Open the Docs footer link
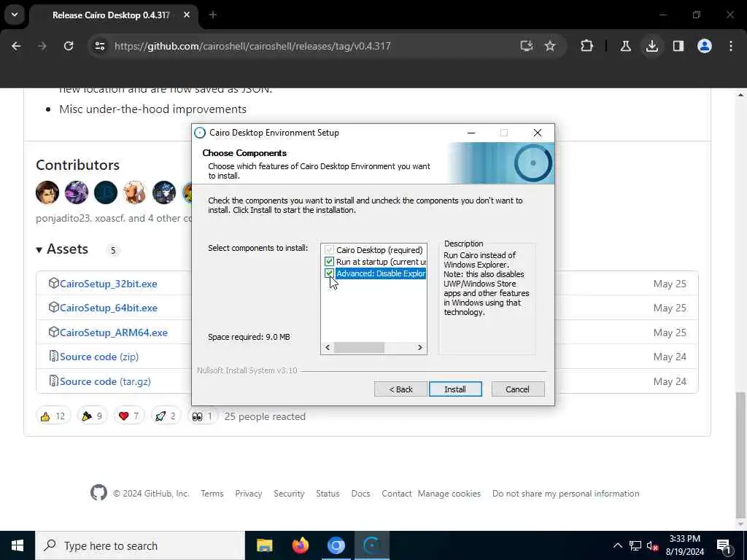Screen dimensions: 747x560 point(360,494)
